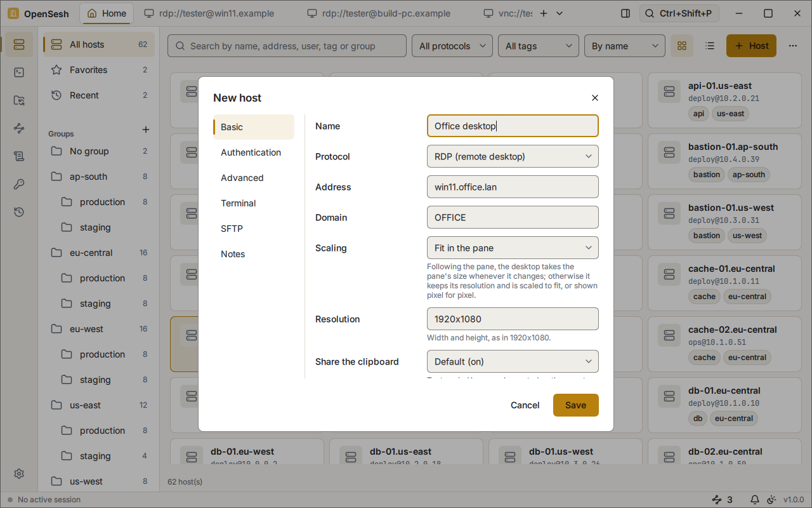Open the All protocols filter
The image size is (812, 508).
tap(452, 46)
